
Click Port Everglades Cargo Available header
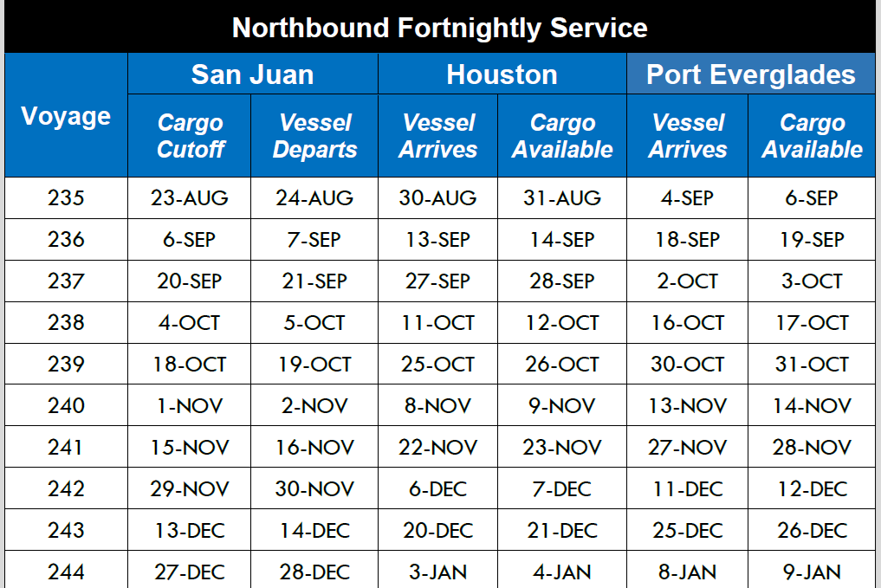coord(812,136)
